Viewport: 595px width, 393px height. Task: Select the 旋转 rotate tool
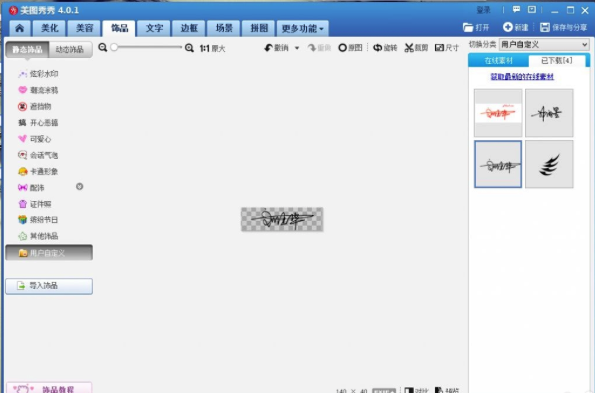[x=385, y=48]
